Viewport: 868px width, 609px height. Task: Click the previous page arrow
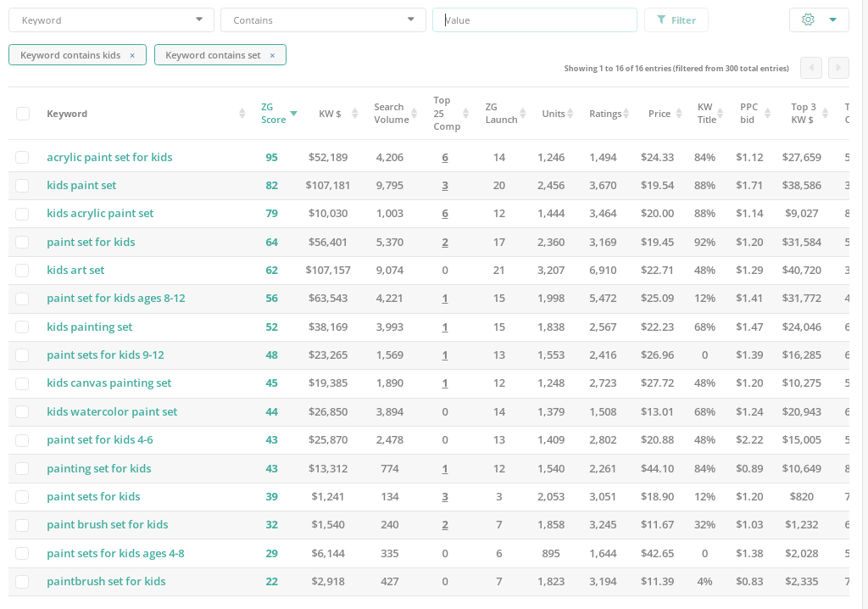pyautogui.click(x=810, y=68)
